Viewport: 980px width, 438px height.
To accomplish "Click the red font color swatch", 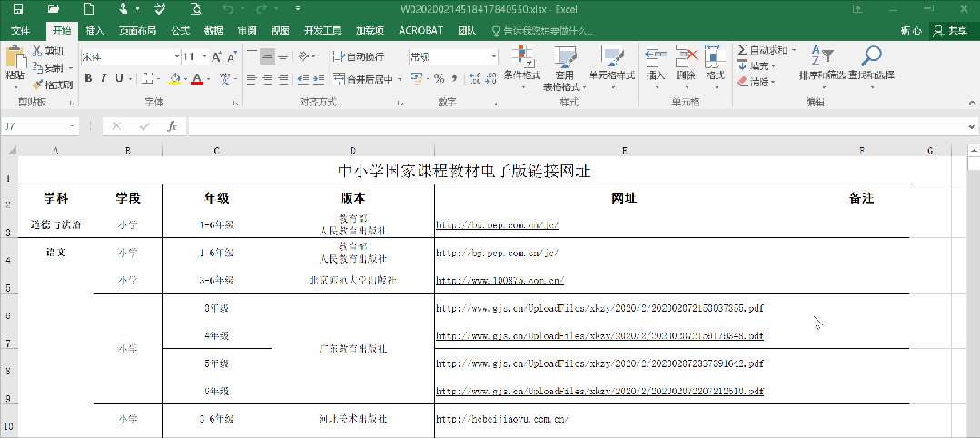I will coord(197,79).
